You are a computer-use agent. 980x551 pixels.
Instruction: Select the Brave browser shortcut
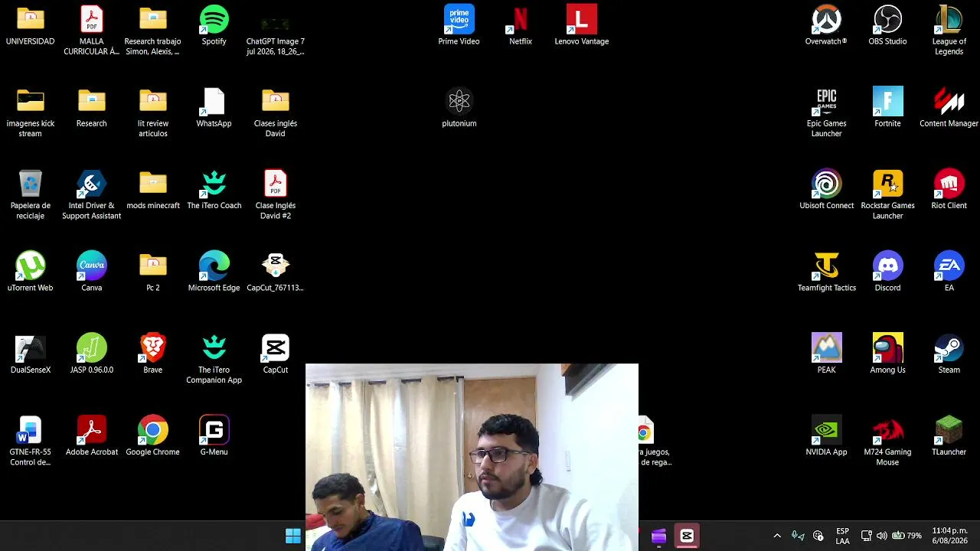[x=153, y=348]
